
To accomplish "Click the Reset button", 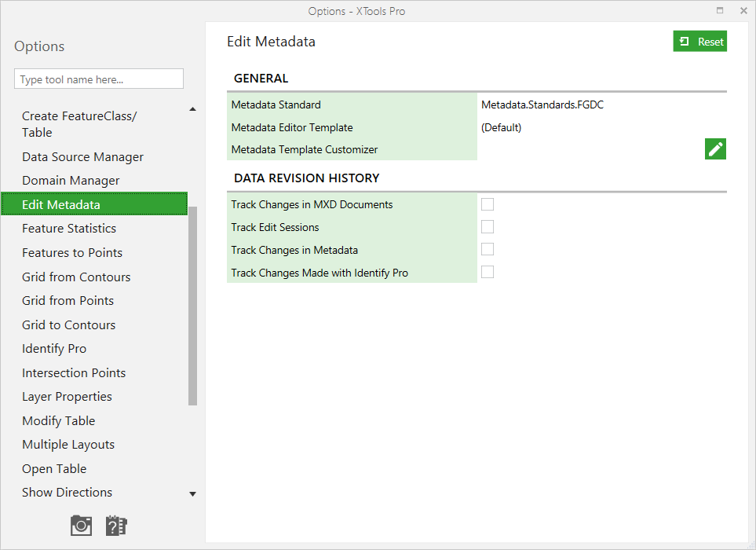I will click(699, 42).
